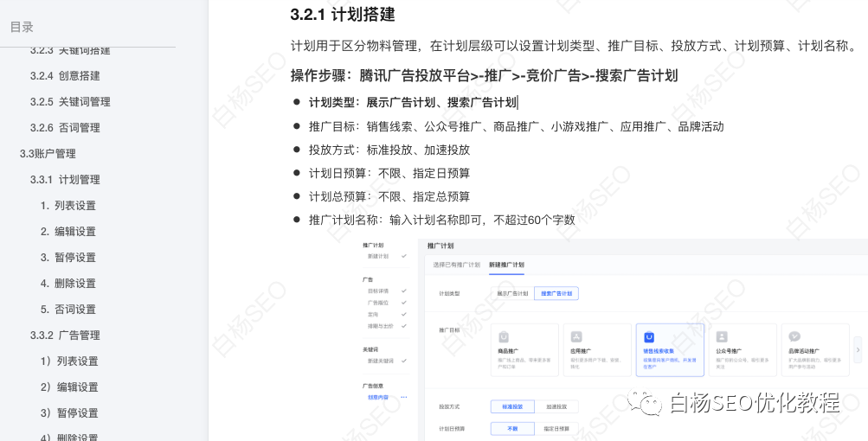The height and width of the screenshot is (441, 868).
Task: Open 1. 列表设置 under 计划管理
Action: pyautogui.click(x=68, y=206)
